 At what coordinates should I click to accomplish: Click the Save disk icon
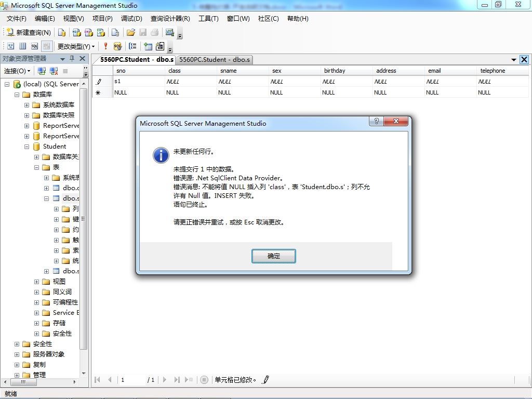click(x=143, y=32)
